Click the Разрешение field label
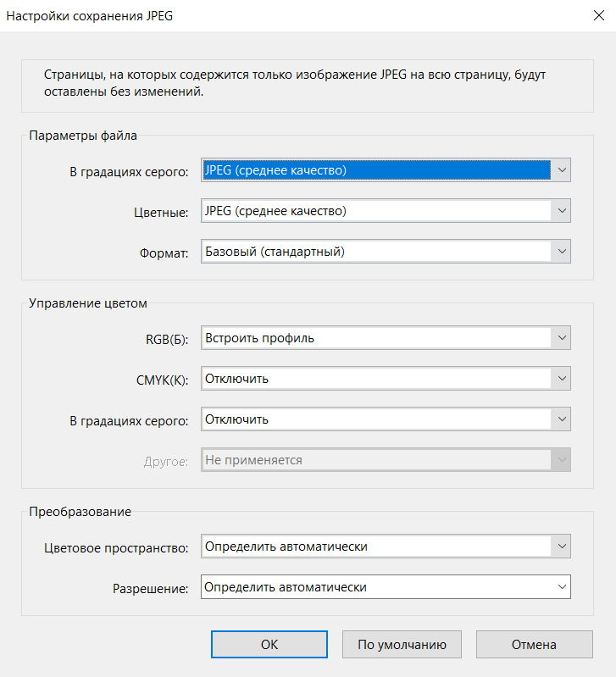616x677 pixels. point(151,588)
